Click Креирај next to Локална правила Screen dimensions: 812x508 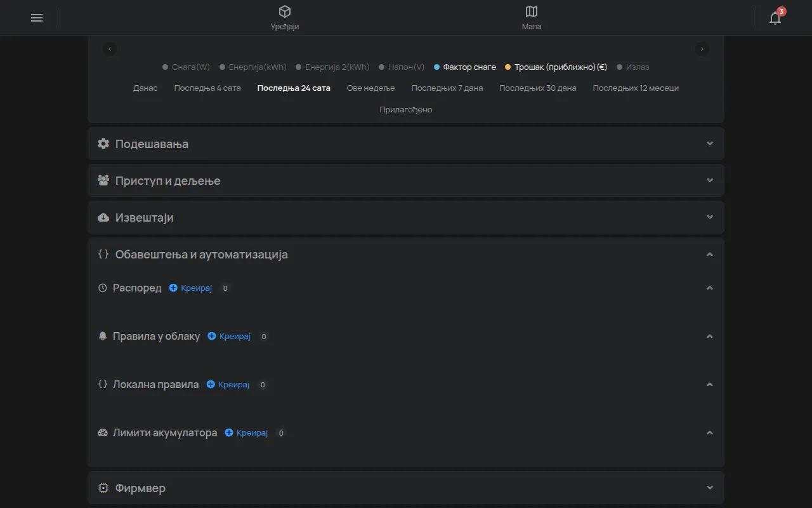click(228, 384)
